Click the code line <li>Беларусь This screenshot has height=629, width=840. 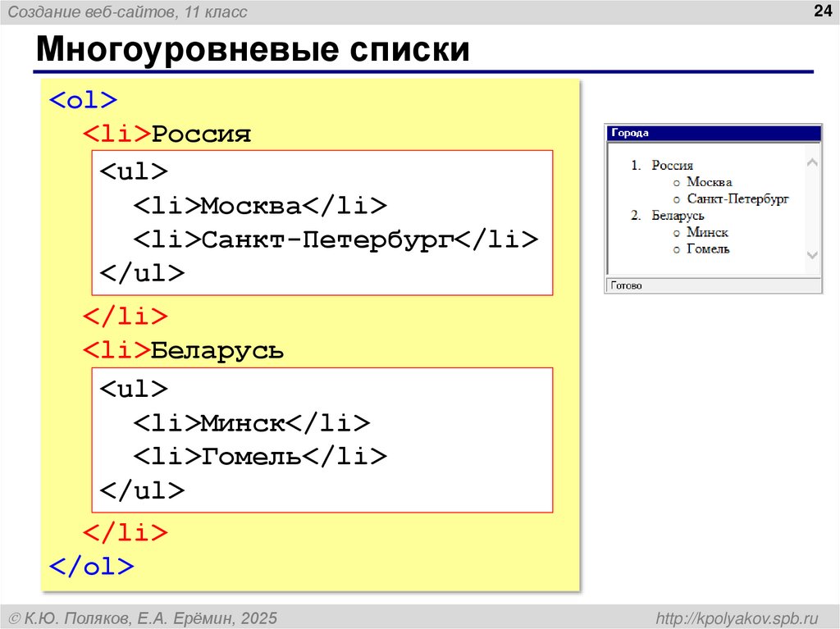(183, 350)
